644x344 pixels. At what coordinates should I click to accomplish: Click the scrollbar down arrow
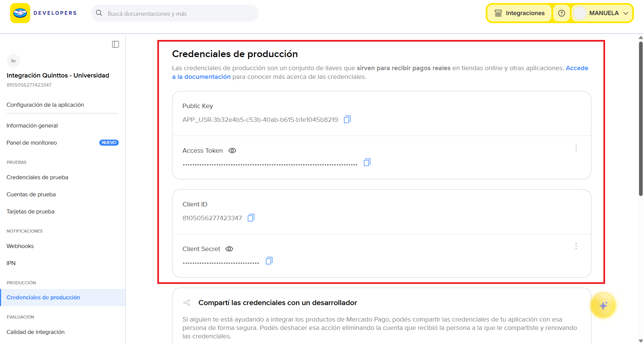641,341
